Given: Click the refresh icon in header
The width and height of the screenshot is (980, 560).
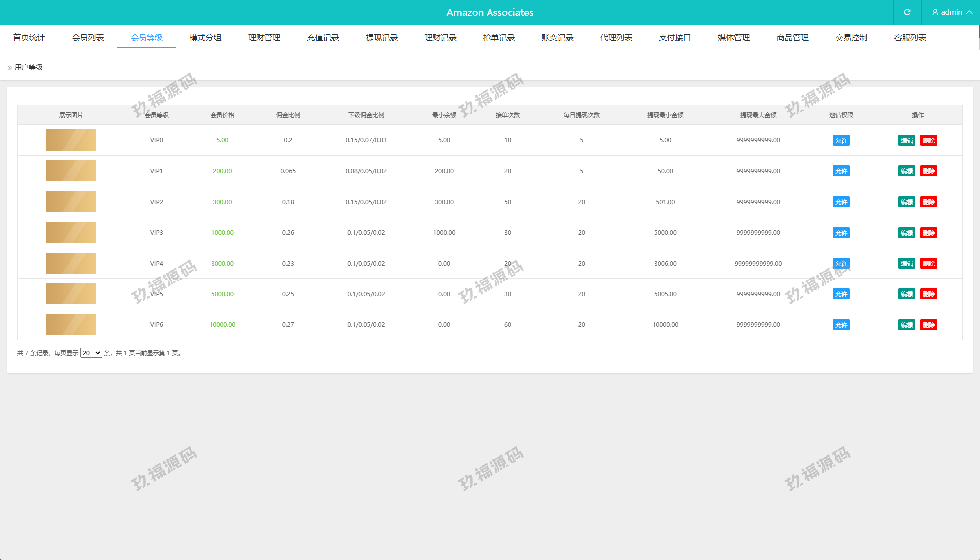Looking at the screenshot, I should coord(907,12).
